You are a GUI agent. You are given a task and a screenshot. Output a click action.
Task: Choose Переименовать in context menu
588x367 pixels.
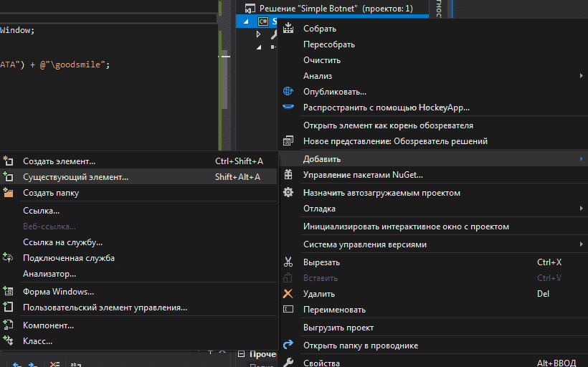(x=334, y=310)
